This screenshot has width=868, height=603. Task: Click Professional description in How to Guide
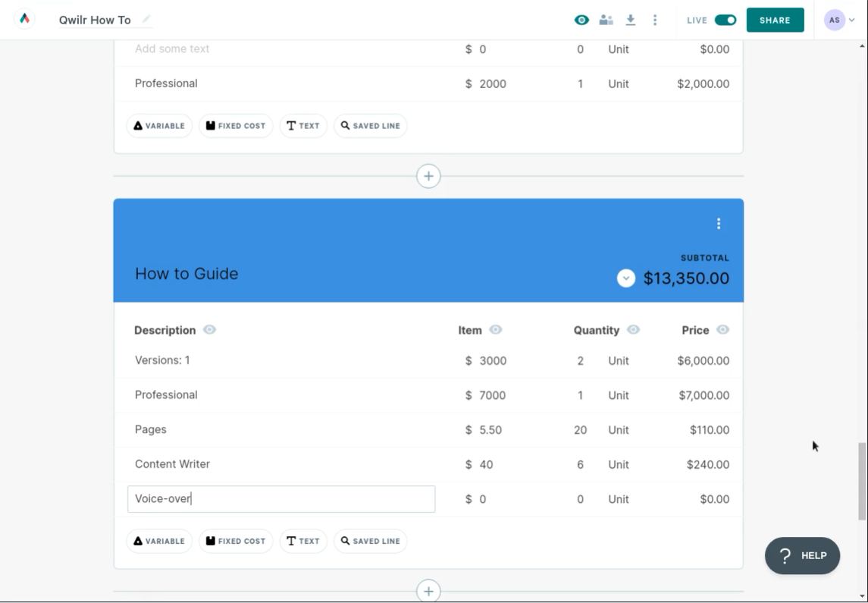point(166,395)
